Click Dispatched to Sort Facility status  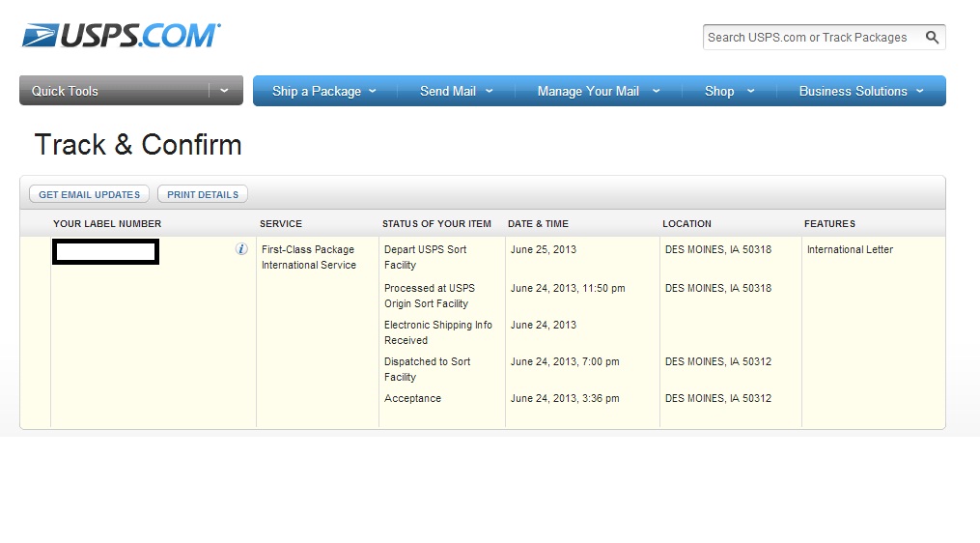coord(427,369)
